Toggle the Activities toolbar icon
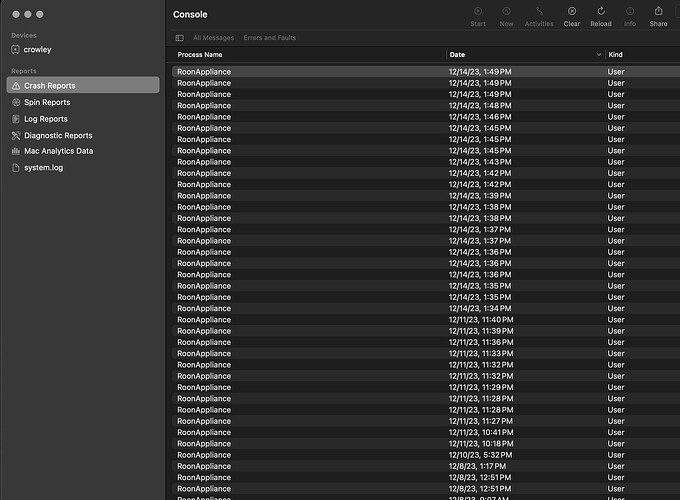680x500 pixels. click(539, 11)
